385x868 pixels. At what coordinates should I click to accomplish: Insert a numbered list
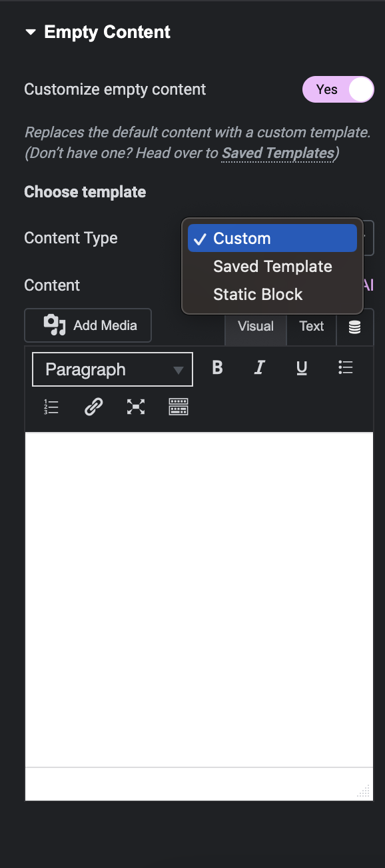pyautogui.click(x=51, y=407)
